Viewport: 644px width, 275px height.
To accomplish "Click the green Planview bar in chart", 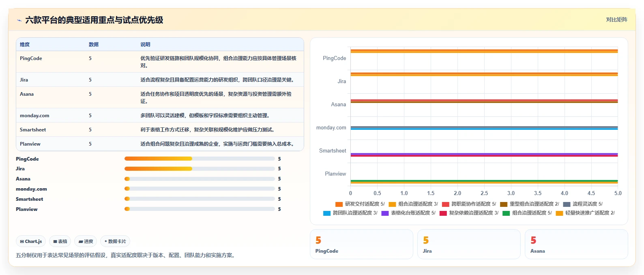I will [484, 181].
